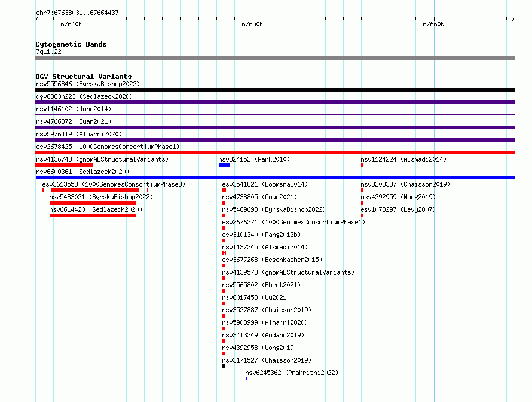532x402 pixels.
Task: Click red square under esv3541821
Action: point(224,190)
